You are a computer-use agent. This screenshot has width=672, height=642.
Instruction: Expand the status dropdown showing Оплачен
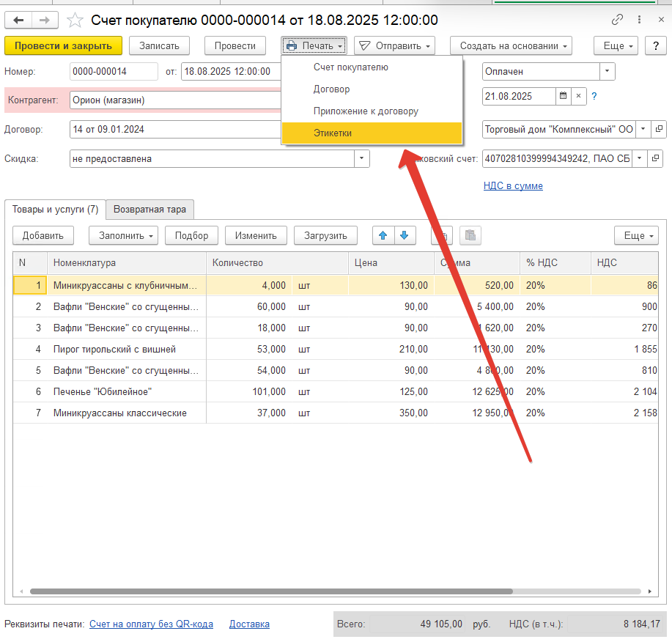(607, 72)
